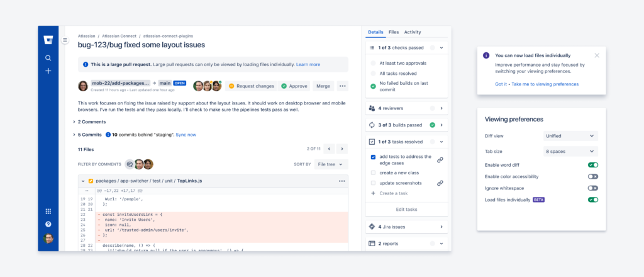Screen dimensions: 644x277
Task: Click the user avatar at sidebar bottom
Action: 48,238
